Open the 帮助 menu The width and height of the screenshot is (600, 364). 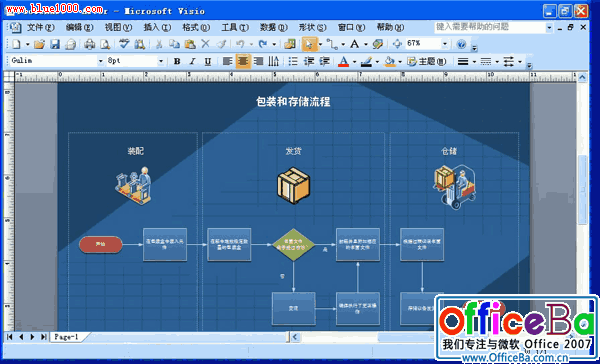pos(390,28)
